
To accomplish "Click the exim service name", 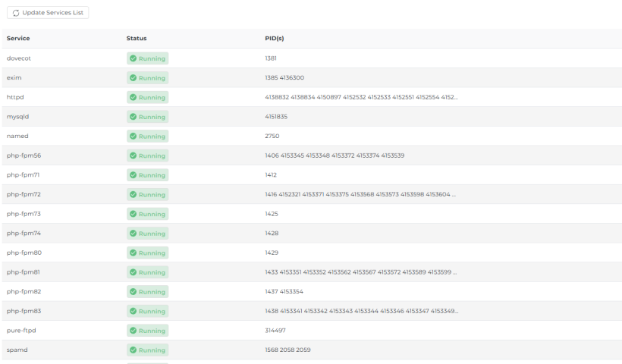I will (x=14, y=77).
